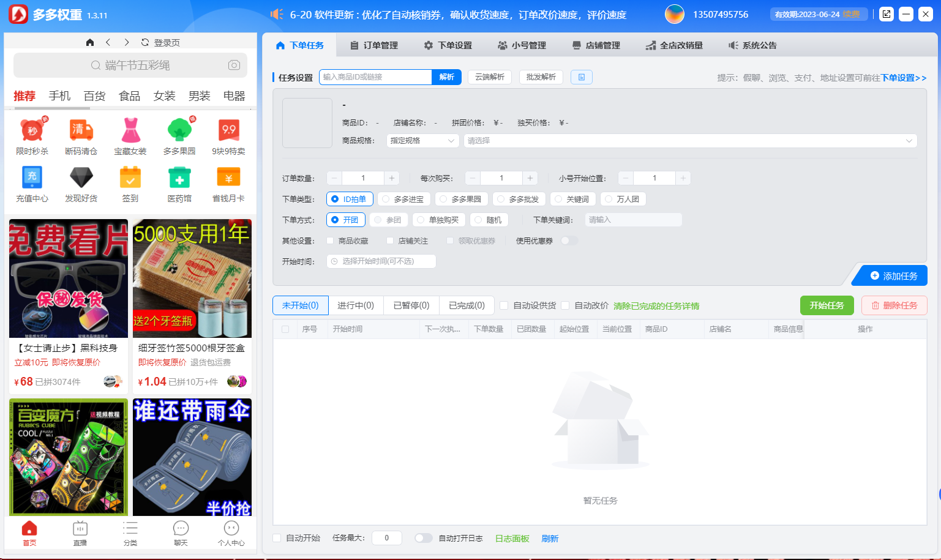Decrease 订单数量 with minus
This screenshot has height=560, width=941.
[x=334, y=178]
